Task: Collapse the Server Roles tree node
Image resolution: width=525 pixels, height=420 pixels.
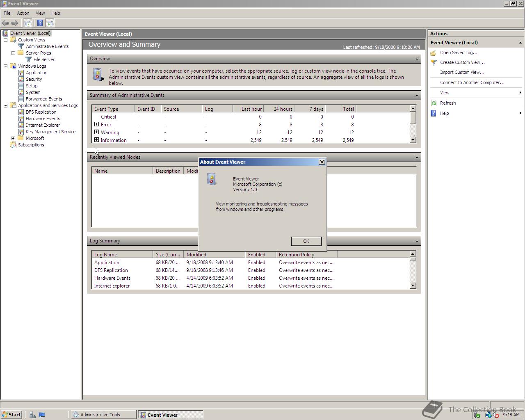Action: pyautogui.click(x=14, y=53)
